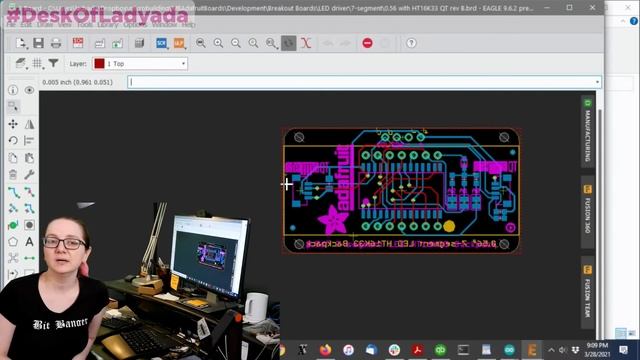Open the FUSION TEAM side panel tab
This screenshot has width=640, height=360.
tap(587, 292)
